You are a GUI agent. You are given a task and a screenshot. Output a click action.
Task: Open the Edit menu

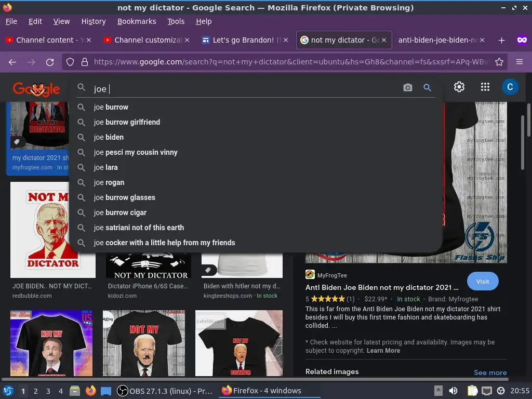click(35, 21)
